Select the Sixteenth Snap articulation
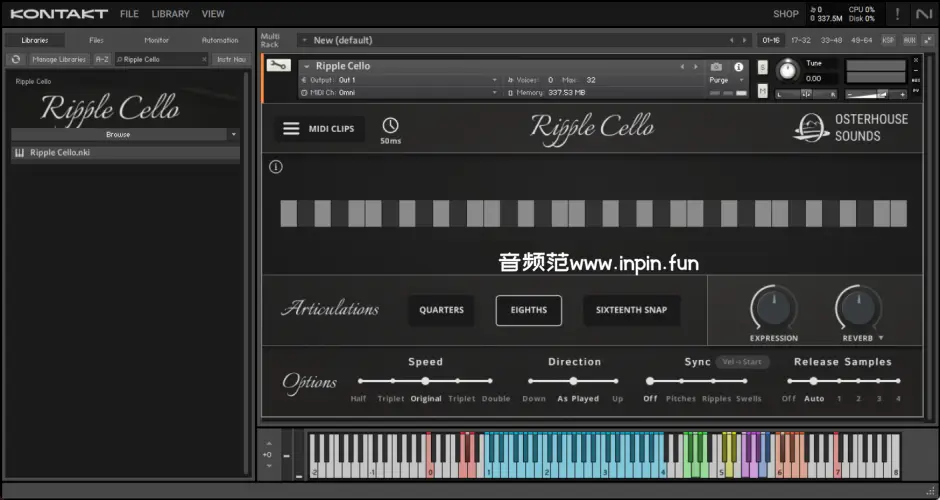This screenshot has width=940, height=500. [x=631, y=310]
